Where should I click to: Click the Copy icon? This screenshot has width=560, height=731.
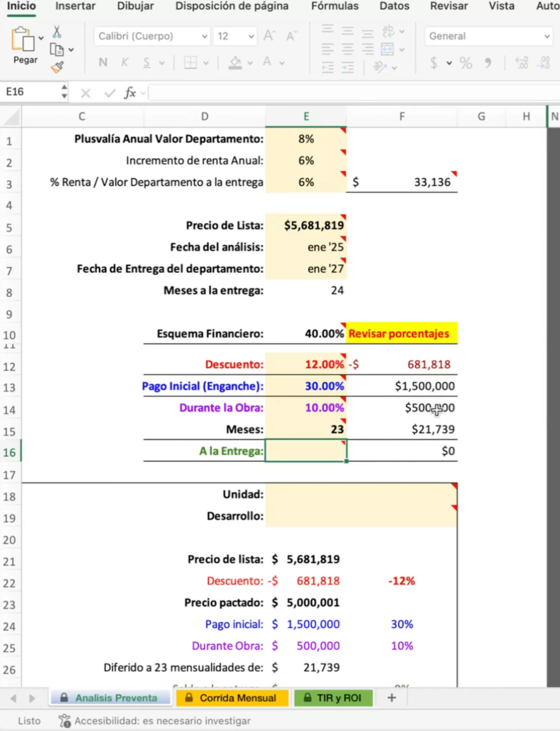click(x=57, y=50)
